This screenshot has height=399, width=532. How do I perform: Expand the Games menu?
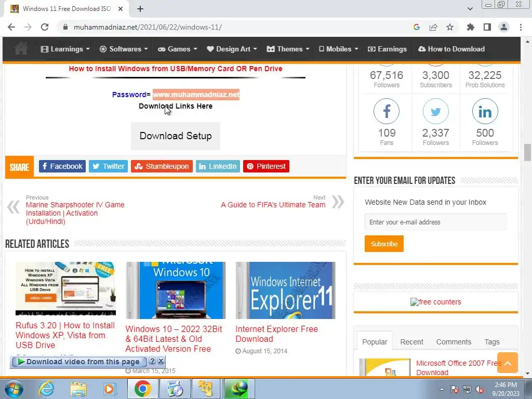pos(178,49)
